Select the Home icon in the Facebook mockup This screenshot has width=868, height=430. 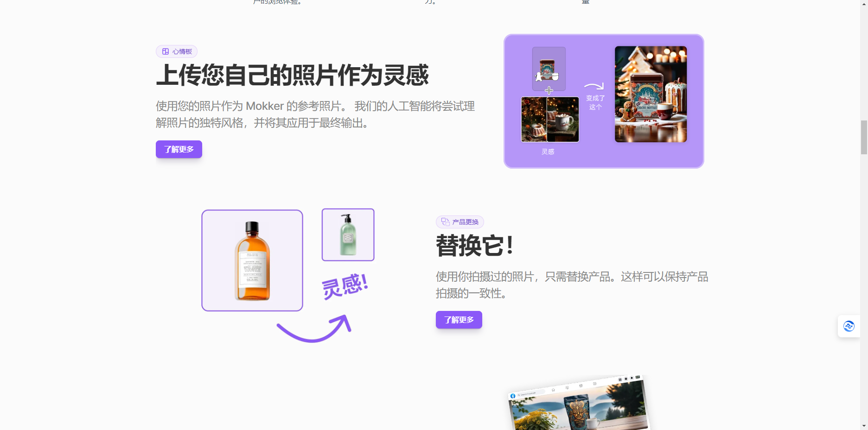(554, 390)
